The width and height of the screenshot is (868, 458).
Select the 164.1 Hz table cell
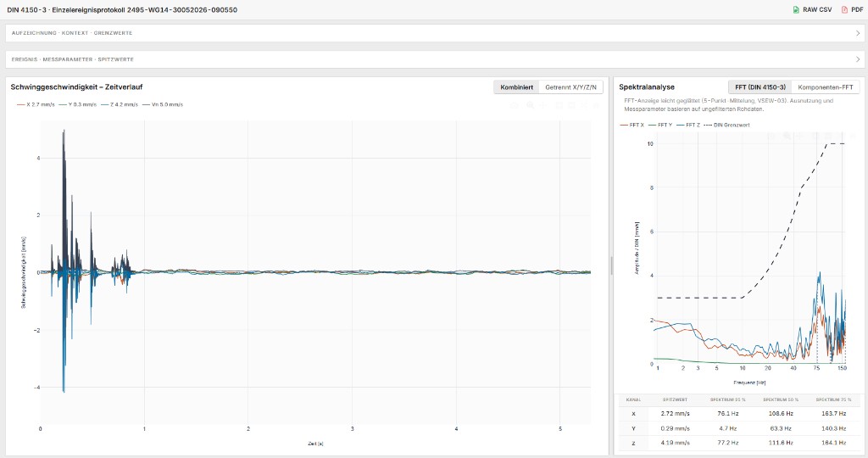[834, 443]
